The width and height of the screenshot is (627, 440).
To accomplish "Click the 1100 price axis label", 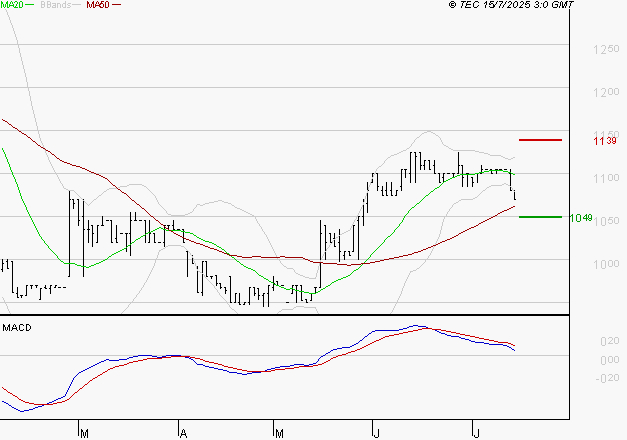I will click(606, 178).
